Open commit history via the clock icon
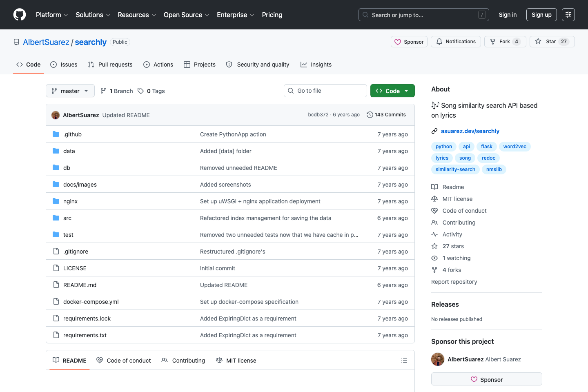Image resolution: width=588 pixels, height=392 pixels. pyautogui.click(x=370, y=115)
